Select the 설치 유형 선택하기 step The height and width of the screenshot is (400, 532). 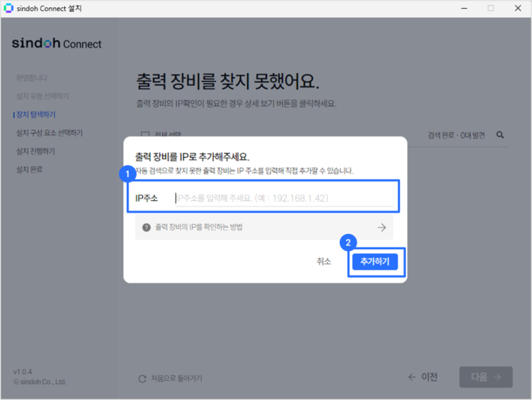click(x=42, y=96)
